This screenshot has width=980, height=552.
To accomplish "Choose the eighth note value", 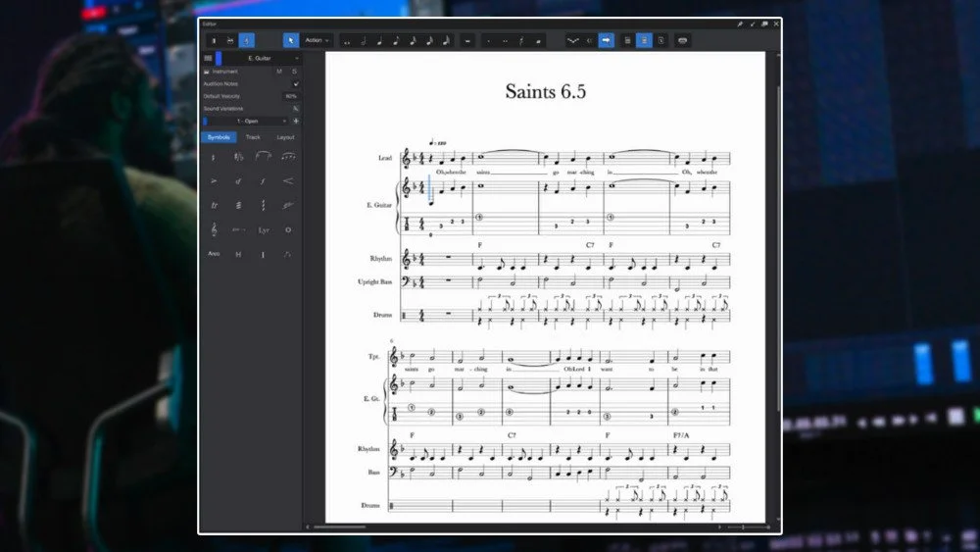I will pyautogui.click(x=396, y=41).
